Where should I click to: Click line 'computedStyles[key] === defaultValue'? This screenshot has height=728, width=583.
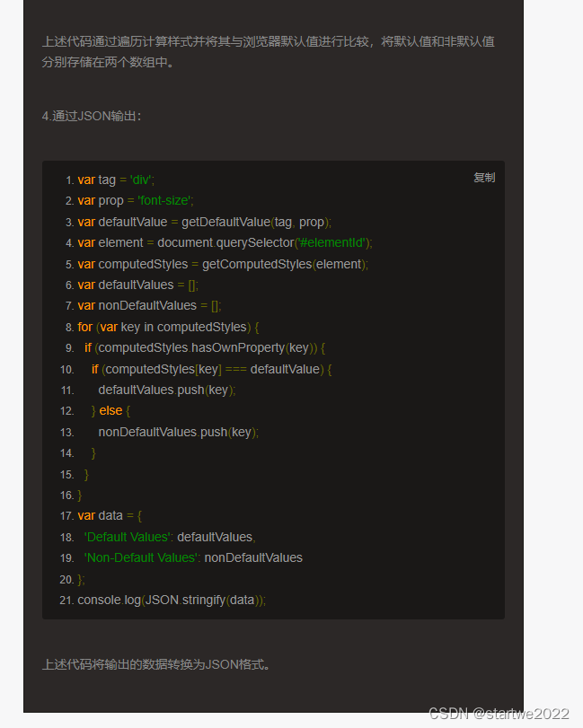pyautogui.click(x=211, y=370)
